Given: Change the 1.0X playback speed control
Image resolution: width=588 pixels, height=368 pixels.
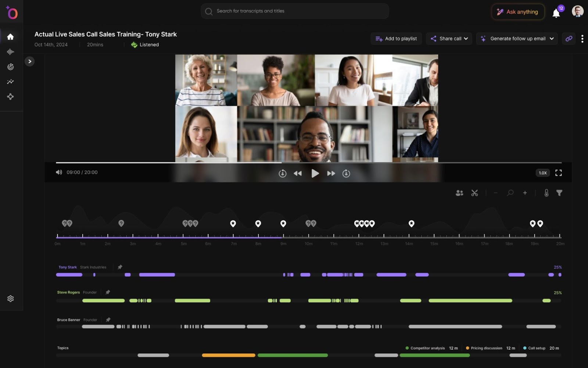Looking at the screenshot, I should pos(542,172).
